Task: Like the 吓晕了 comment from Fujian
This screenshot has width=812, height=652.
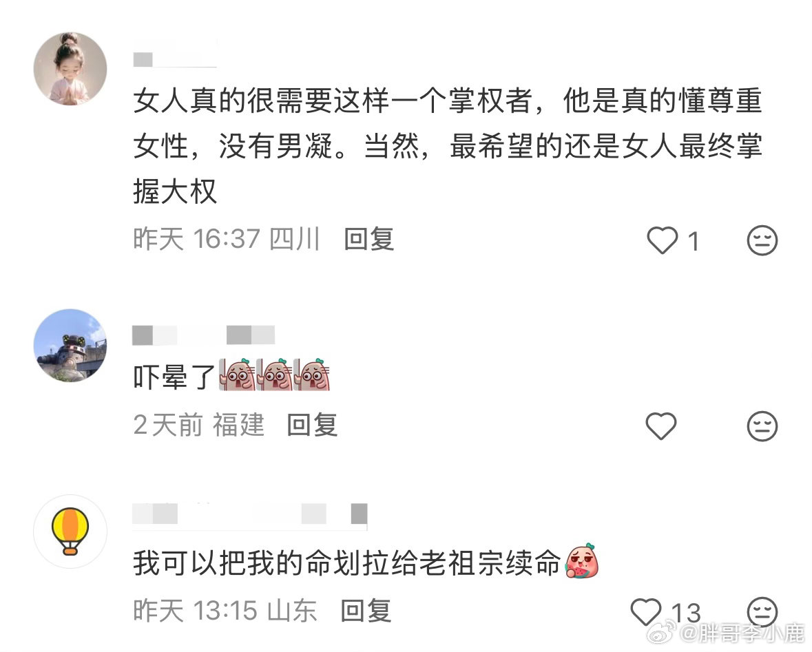Action: pyautogui.click(x=661, y=426)
